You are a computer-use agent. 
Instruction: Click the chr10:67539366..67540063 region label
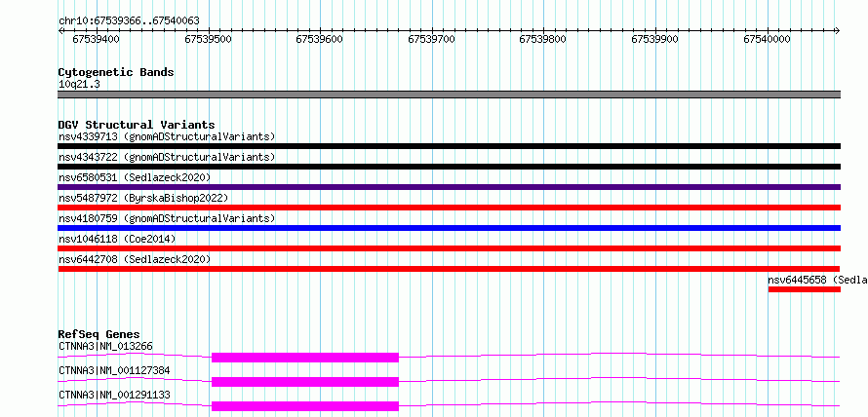pos(129,20)
